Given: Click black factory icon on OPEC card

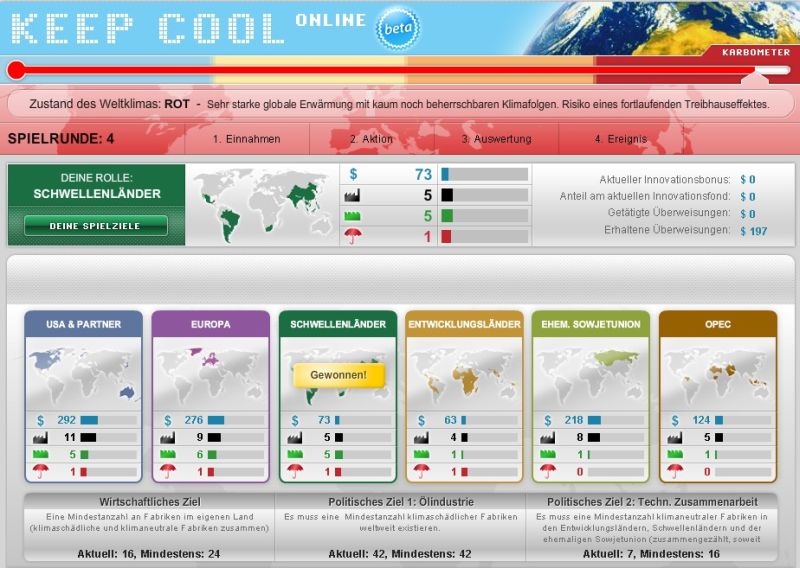Looking at the screenshot, I should pyautogui.click(x=675, y=437).
